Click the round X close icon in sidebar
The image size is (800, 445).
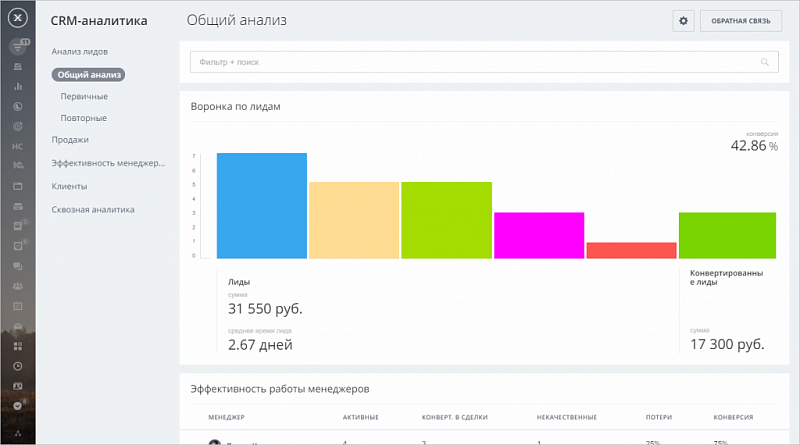pos(18,19)
